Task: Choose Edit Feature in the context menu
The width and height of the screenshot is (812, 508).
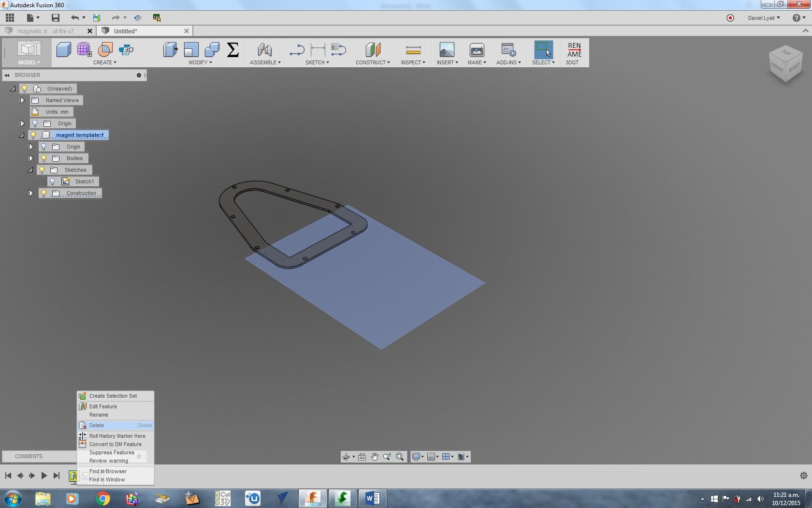Action: coord(116,406)
